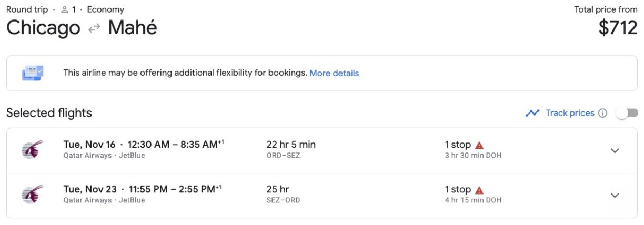Click the 1 stop text on ORD–SEZ flight

[458, 145]
